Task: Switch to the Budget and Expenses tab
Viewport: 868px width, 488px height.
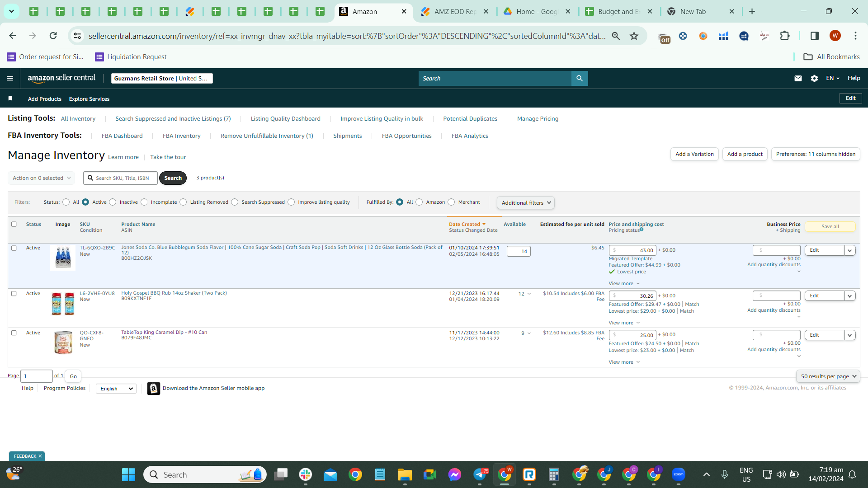Action: 618,12
